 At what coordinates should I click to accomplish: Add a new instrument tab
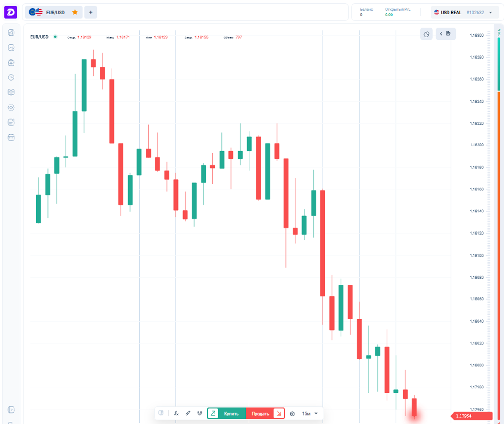click(x=91, y=12)
